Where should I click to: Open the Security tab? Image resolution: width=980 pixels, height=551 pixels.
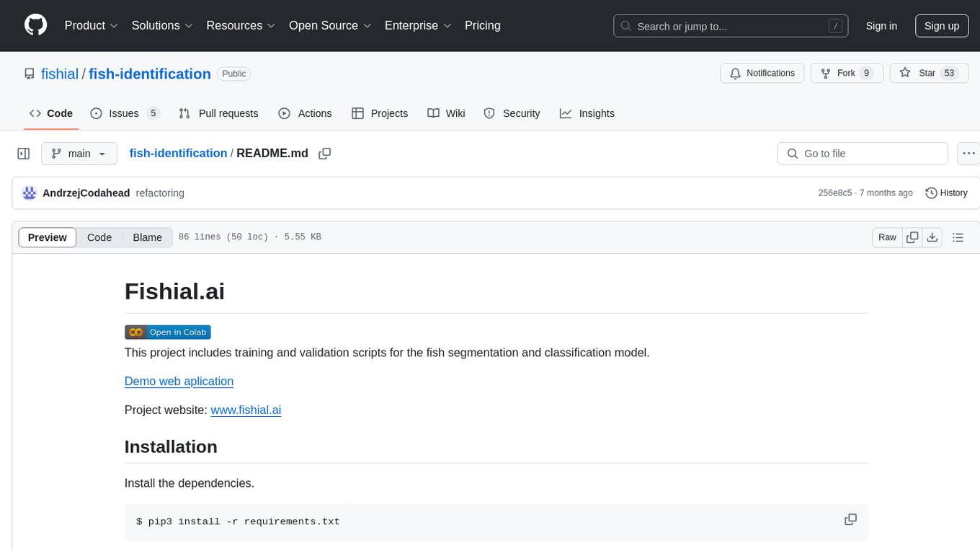512,113
